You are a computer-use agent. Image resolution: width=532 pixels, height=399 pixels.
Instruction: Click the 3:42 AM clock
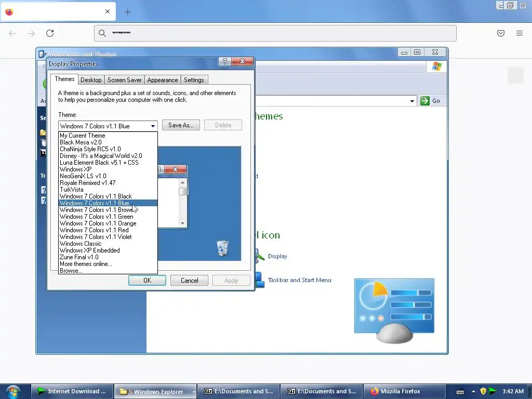pyautogui.click(x=513, y=391)
